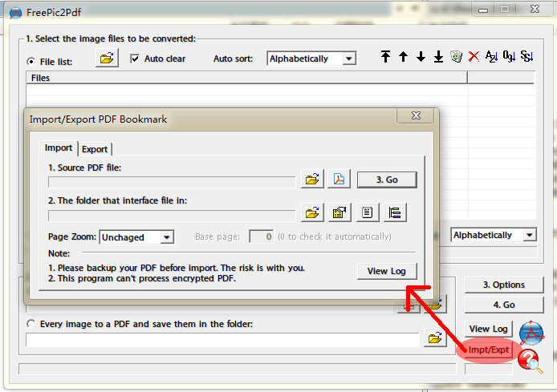557x392 pixels.
Task: Toggle the Auto clear checkbox
Action: click(135, 59)
